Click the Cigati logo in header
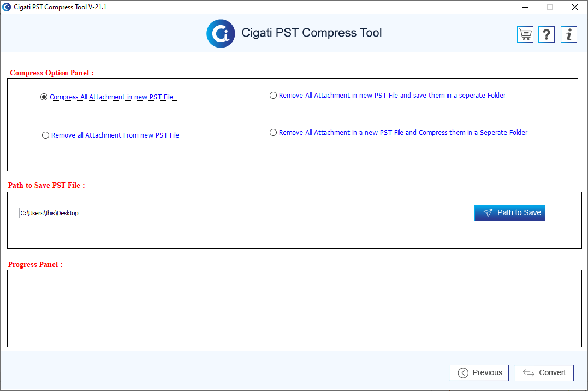The image size is (588, 391). pyautogui.click(x=221, y=34)
